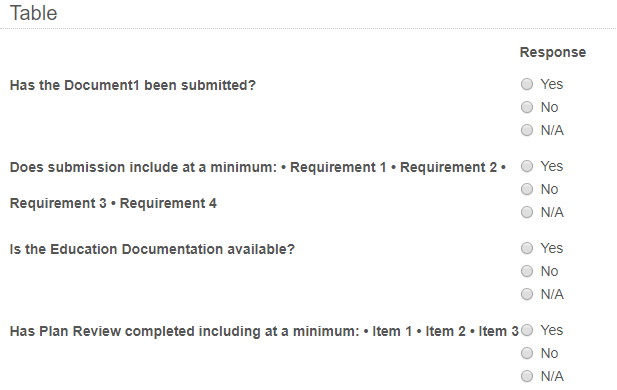Click the dotted divider below the Table heading
The height and width of the screenshot is (390, 617).
(x=308, y=28)
